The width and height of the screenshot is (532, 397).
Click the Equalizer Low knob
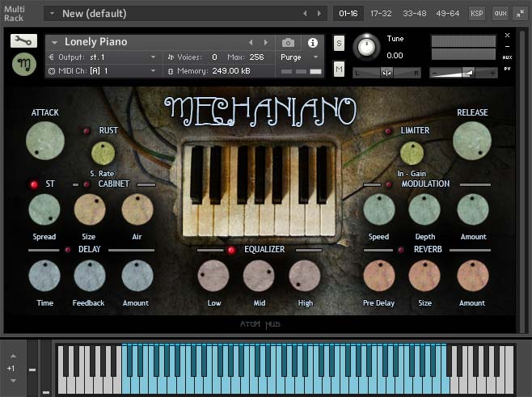(x=213, y=276)
